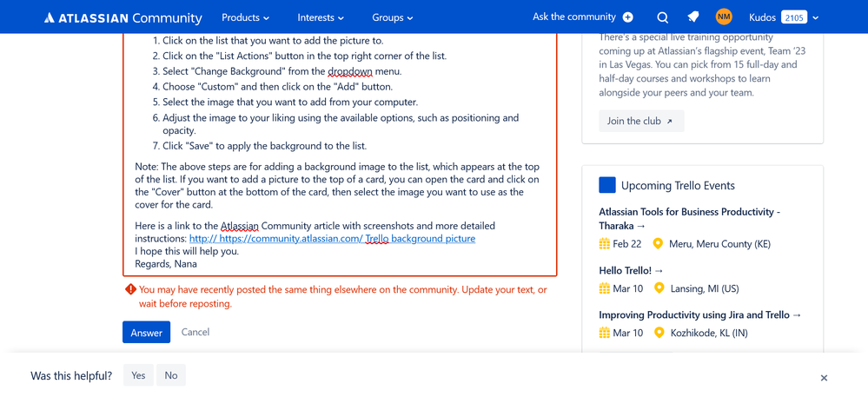Open the Atlassian Community home logo
The width and height of the screenshot is (868, 397).
(123, 17)
